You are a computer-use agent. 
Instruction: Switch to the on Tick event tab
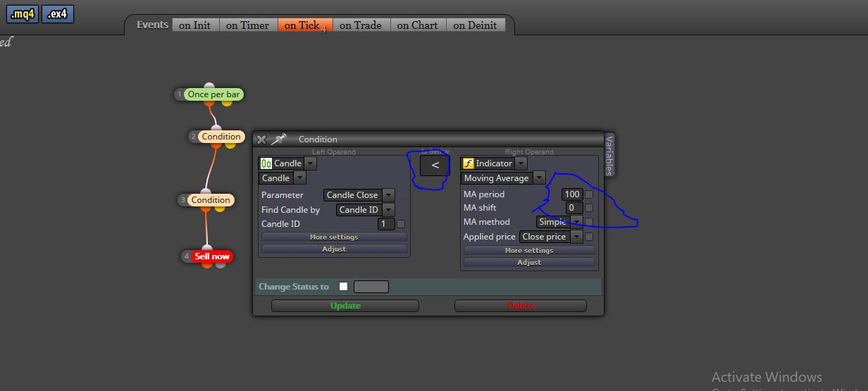click(x=304, y=25)
